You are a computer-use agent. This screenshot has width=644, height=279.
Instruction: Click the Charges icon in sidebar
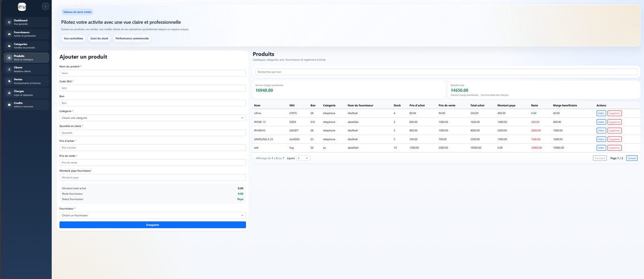click(9, 93)
